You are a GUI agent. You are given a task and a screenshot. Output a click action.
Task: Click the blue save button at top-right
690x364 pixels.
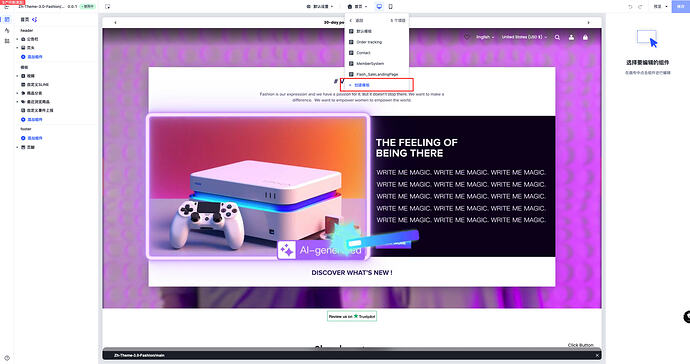point(681,7)
